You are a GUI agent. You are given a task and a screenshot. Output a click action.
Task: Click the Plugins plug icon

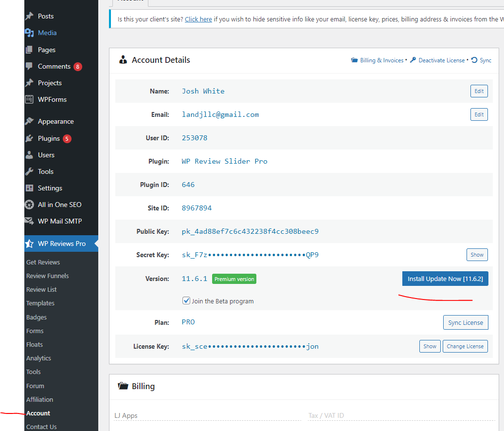pyautogui.click(x=29, y=138)
